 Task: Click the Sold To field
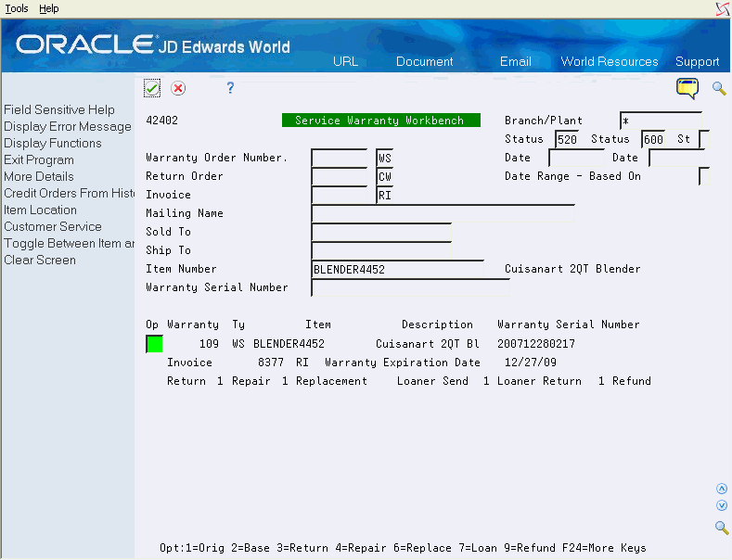[381, 232]
